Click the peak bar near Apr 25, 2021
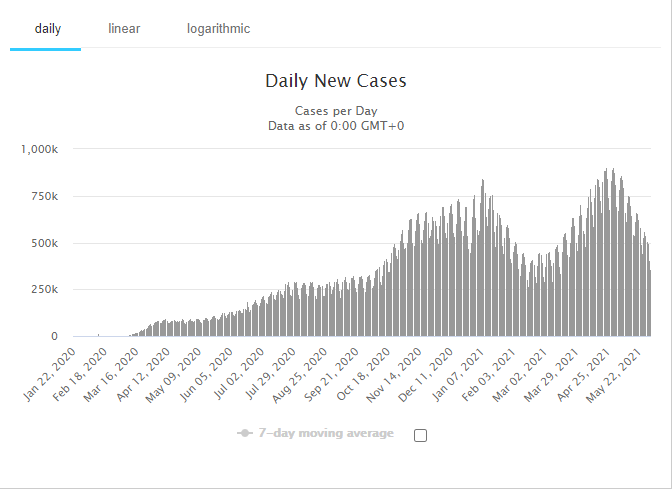 tap(606, 252)
